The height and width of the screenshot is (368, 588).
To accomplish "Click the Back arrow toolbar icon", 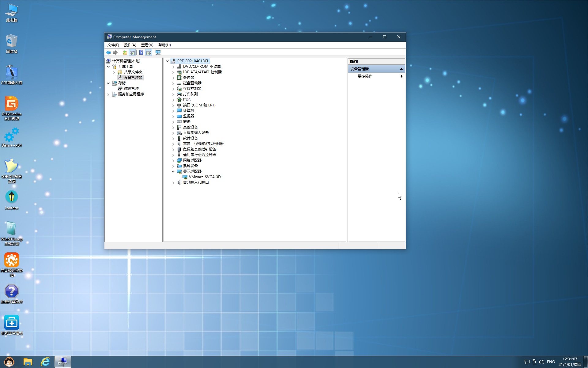I will [108, 53].
